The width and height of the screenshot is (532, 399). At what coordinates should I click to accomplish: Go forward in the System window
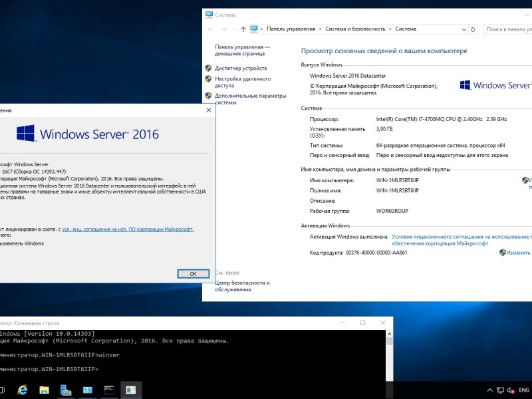point(223,29)
